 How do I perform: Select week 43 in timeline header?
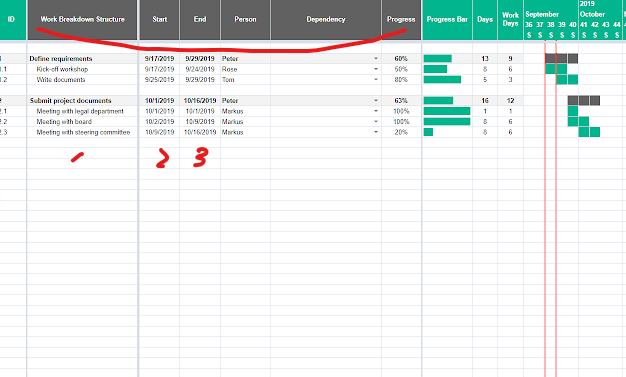pyautogui.click(x=606, y=25)
